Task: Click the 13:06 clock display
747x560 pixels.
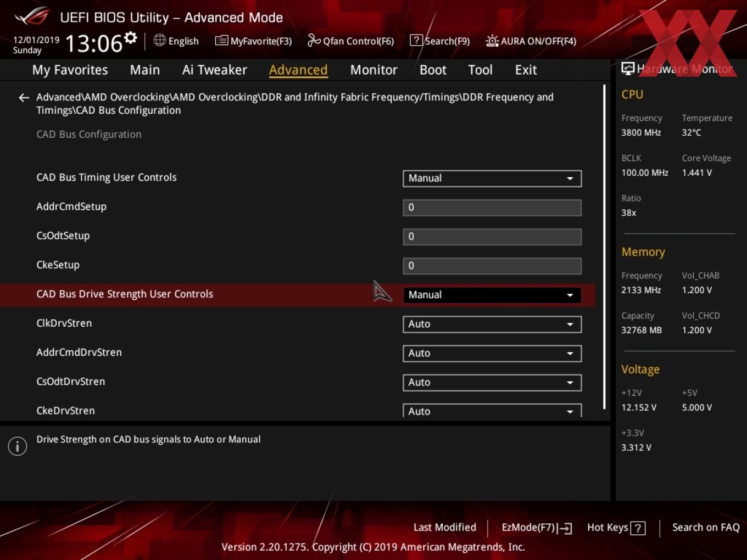Action: coord(94,43)
